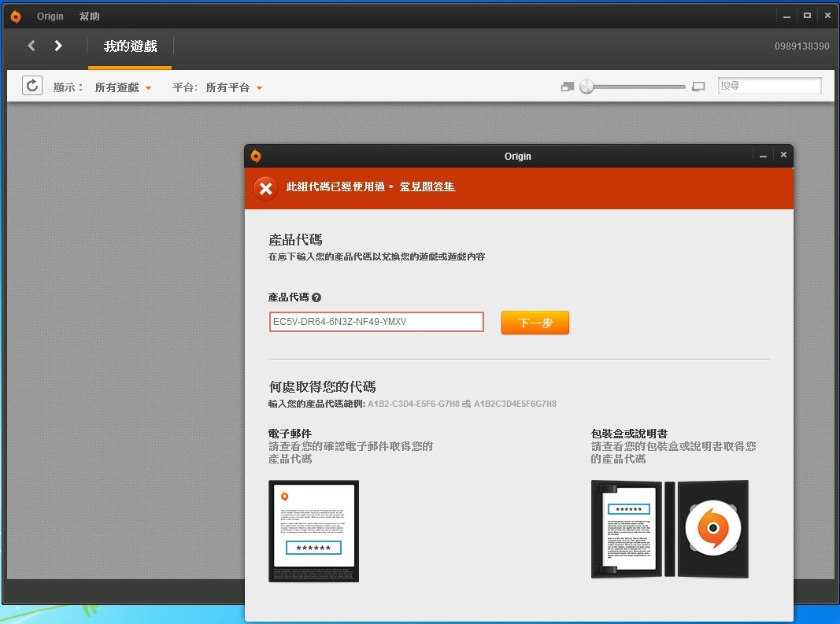Click the refresh game library icon
Image resolution: width=840 pixels, height=624 pixels.
coord(32,86)
